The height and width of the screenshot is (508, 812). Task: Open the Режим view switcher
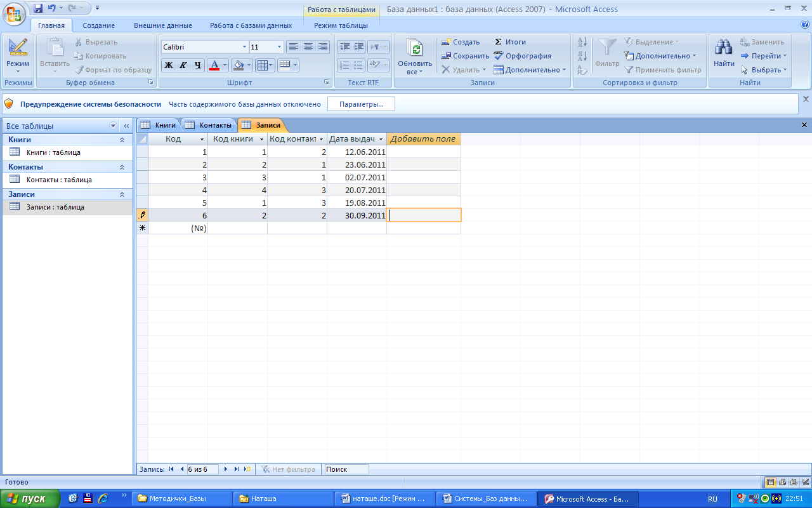[x=18, y=56]
